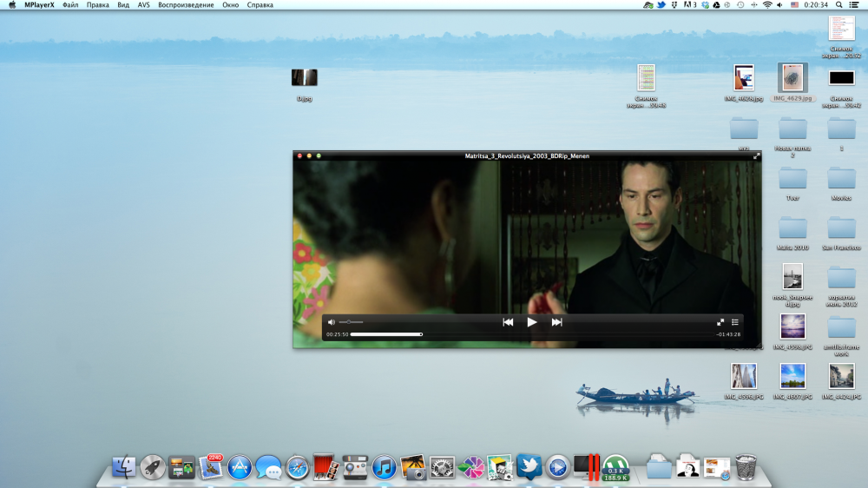Open the Twitter app in the dock
Viewport: 868px width, 488px height.
click(x=529, y=465)
